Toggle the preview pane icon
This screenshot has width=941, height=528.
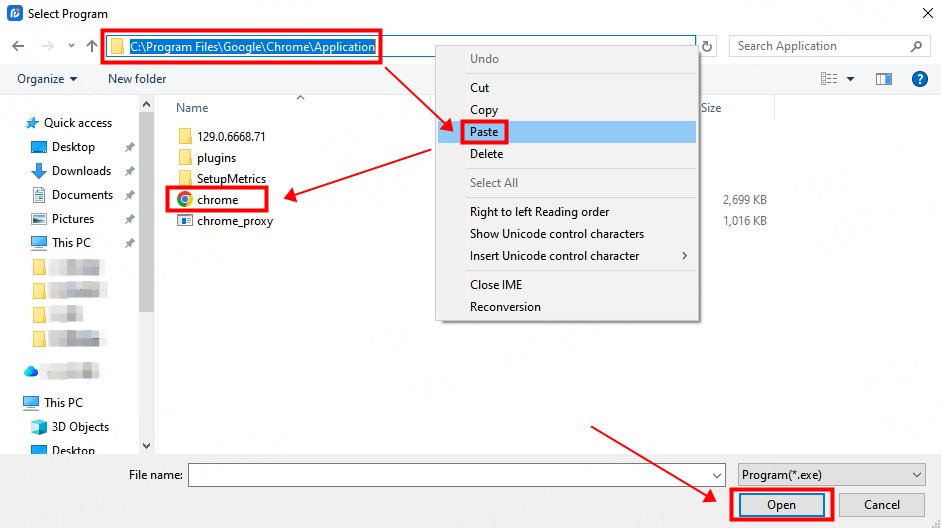(884, 79)
